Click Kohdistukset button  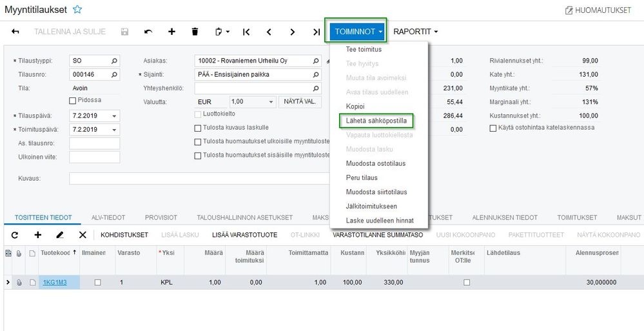tap(124, 235)
